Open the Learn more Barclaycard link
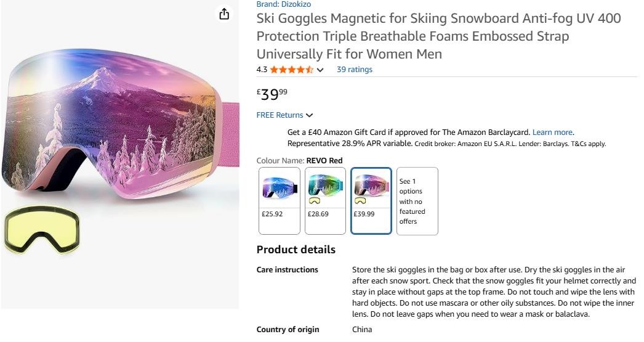 552,132
